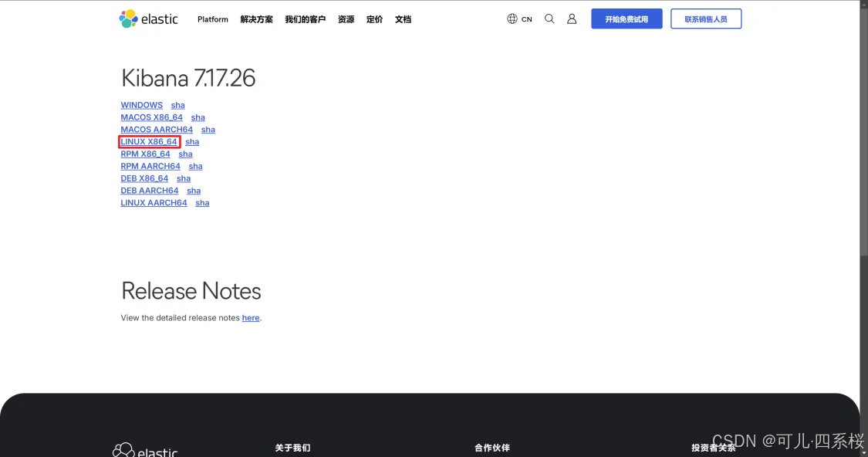The height and width of the screenshot is (457, 868).
Task: Download the RPM AARCH64 package
Action: [x=150, y=166]
